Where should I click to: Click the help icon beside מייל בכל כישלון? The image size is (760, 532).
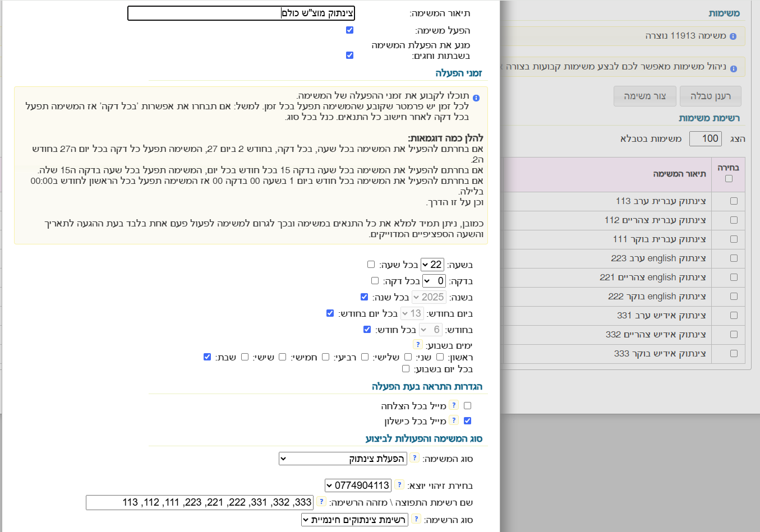tap(454, 420)
